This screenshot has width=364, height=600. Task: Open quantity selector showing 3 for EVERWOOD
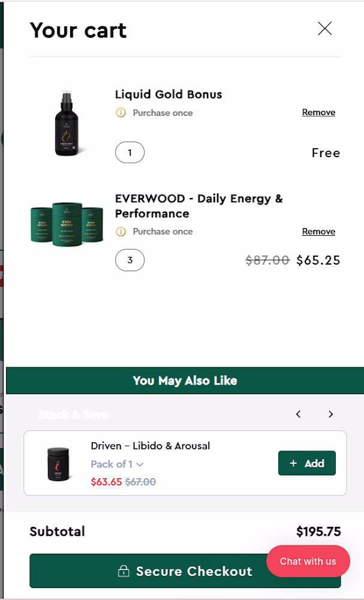coord(130,260)
